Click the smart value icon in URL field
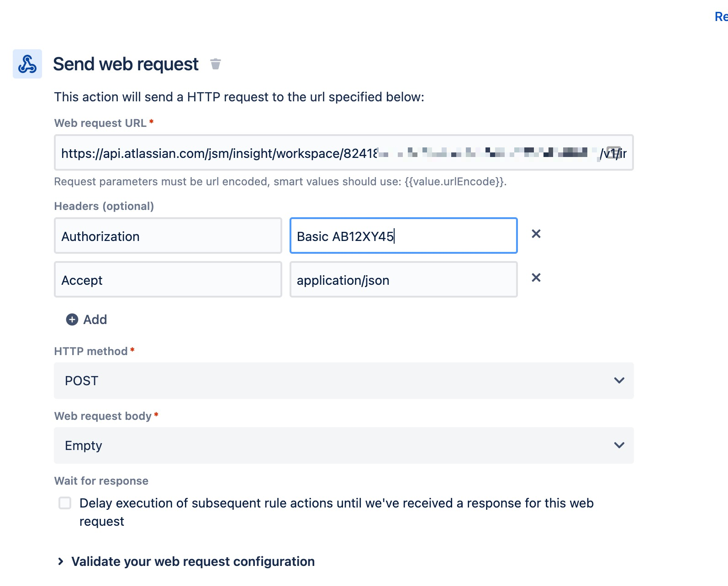Viewport: 728px width, 586px height. [613, 152]
